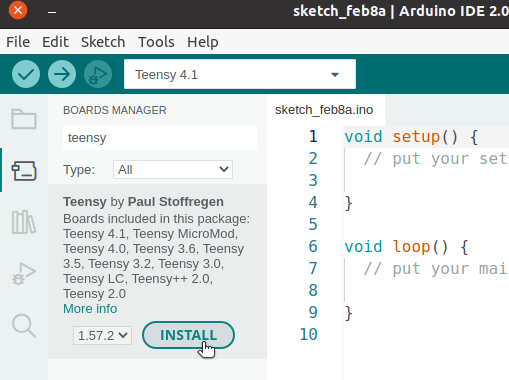509x380 pixels.
Task: Open the Debug panel in sidebar
Action: [x=24, y=274]
